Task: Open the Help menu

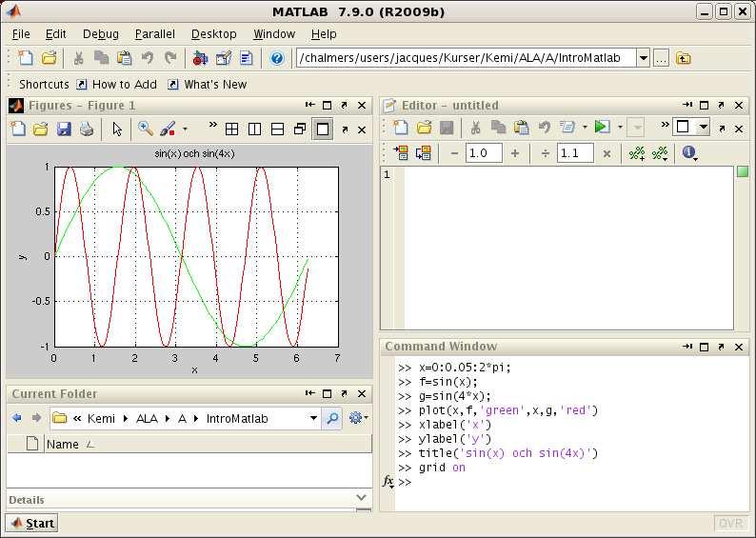Action: click(324, 34)
